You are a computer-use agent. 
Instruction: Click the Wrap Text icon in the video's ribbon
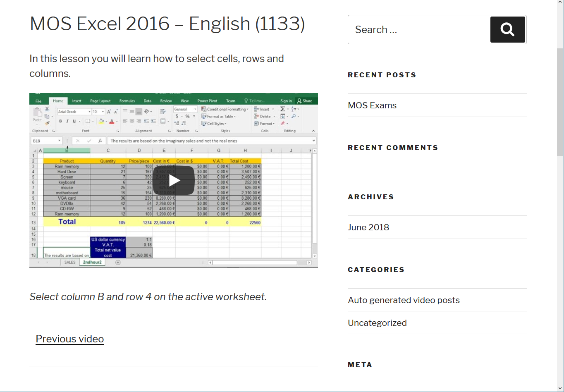click(x=163, y=111)
